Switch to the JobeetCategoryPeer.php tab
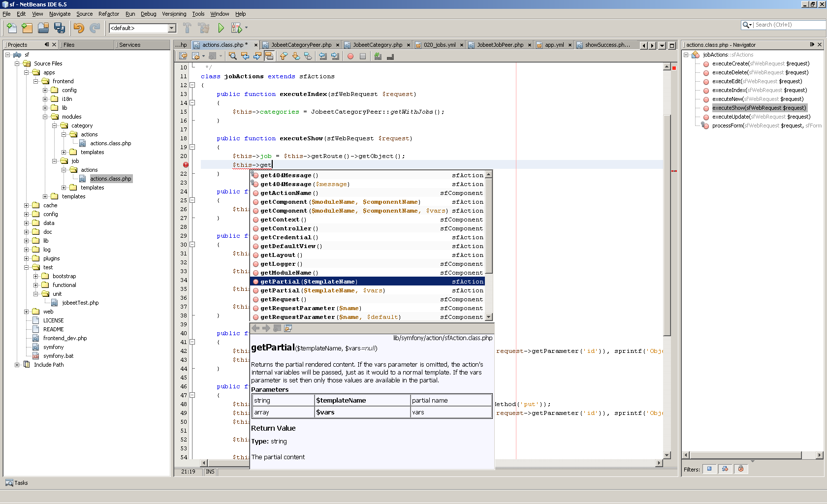This screenshot has width=827, height=504. (301, 45)
